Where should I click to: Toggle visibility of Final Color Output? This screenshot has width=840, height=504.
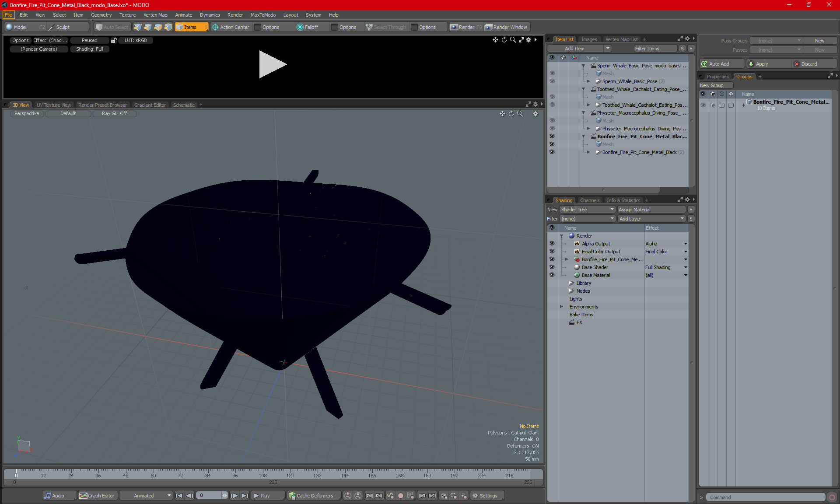coord(552,252)
